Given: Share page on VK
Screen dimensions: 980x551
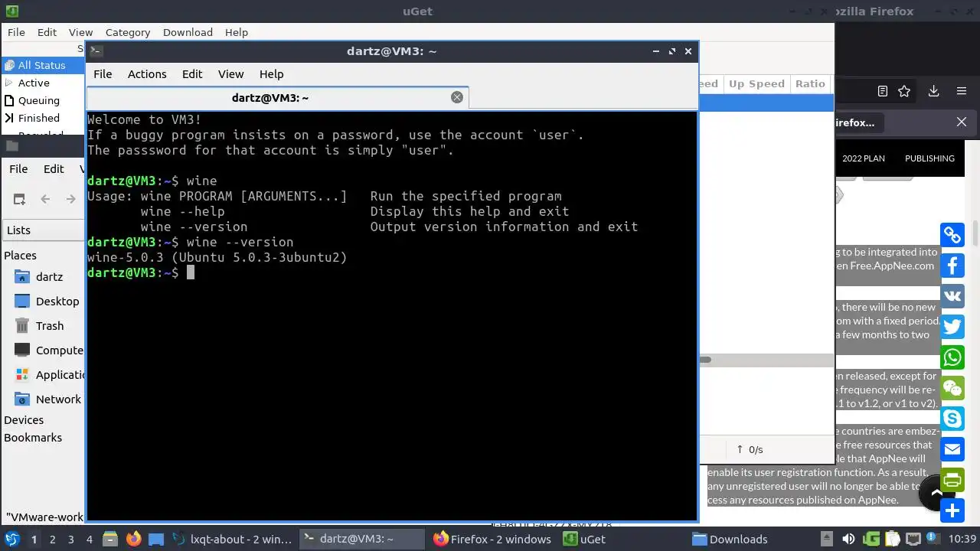Looking at the screenshot, I should pyautogui.click(x=952, y=296).
